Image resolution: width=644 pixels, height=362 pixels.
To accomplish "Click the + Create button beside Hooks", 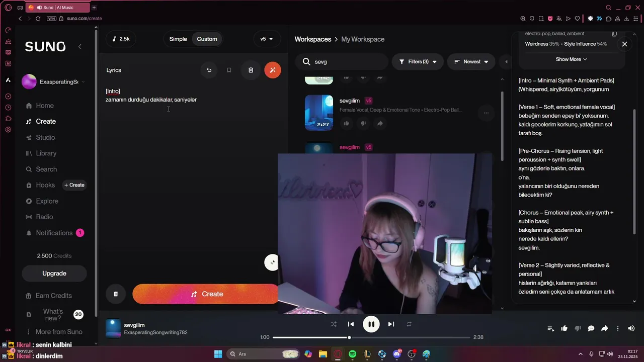I will click(x=74, y=185).
